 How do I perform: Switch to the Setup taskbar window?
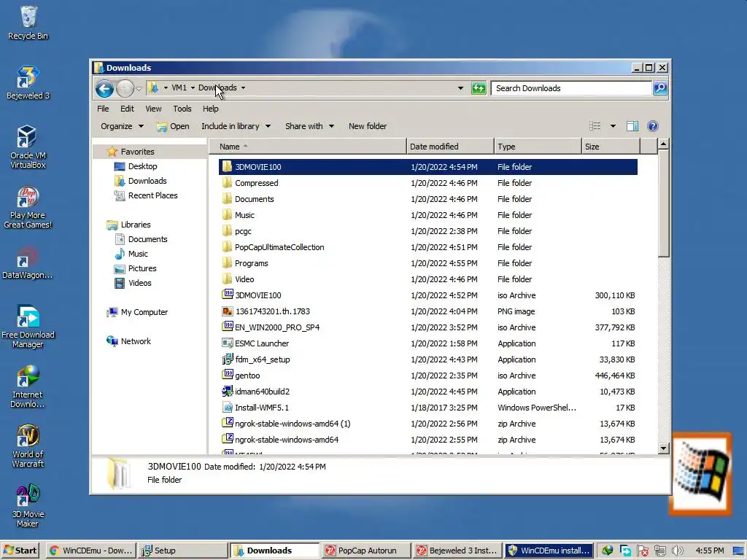tap(182, 551)
